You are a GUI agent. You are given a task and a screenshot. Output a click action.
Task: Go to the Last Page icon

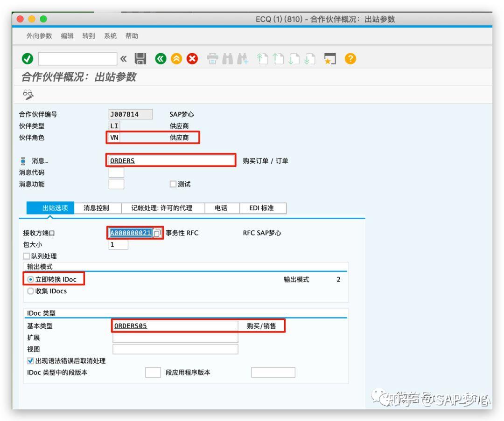[309, 59]
